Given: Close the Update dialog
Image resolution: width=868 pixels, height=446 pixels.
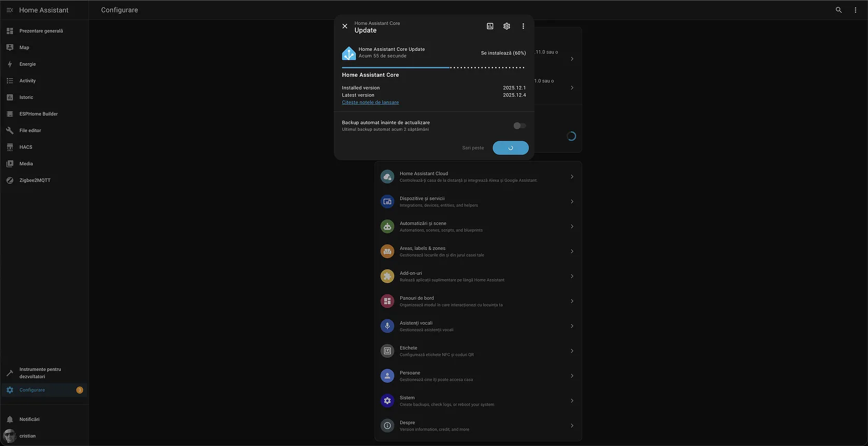Looking at the screenshot, I should pos(345,26).
